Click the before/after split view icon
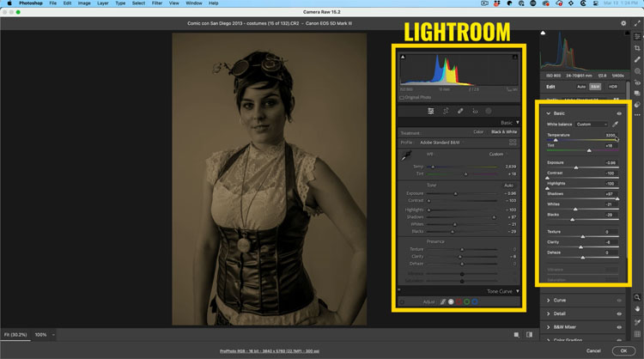This screenshot has width=644, height=359. pyautogui.click(x=530, y=335)
